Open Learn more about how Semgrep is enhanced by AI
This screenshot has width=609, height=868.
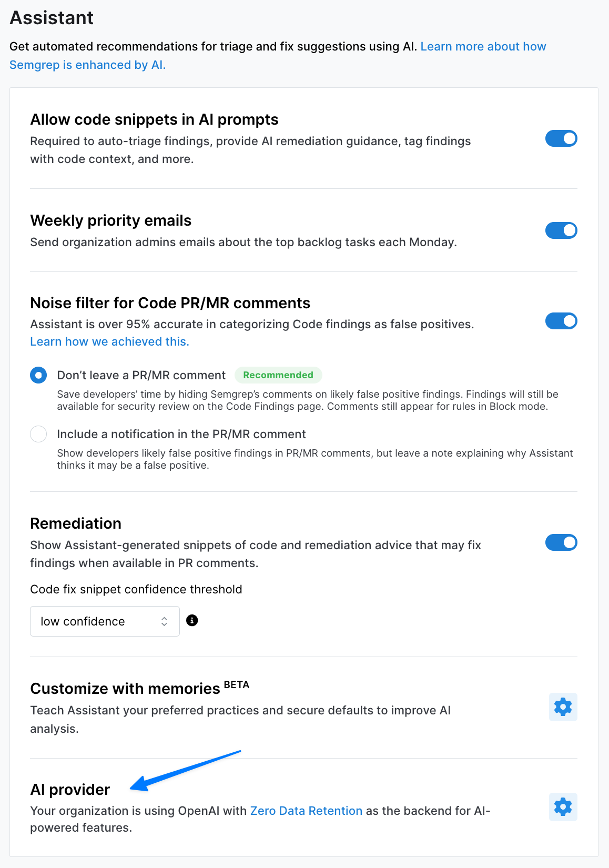point(483,46)
